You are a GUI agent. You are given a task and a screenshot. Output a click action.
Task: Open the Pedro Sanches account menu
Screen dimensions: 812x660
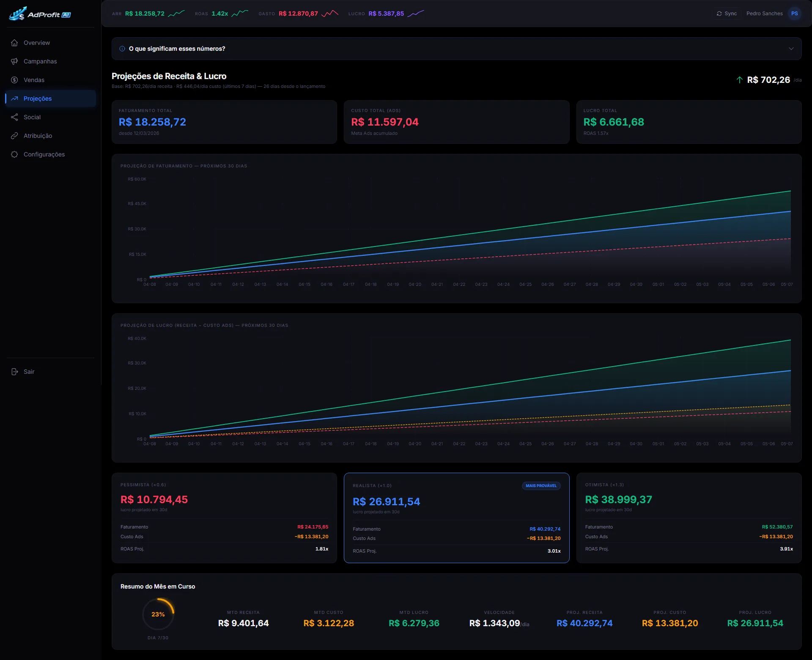[764, 14]
